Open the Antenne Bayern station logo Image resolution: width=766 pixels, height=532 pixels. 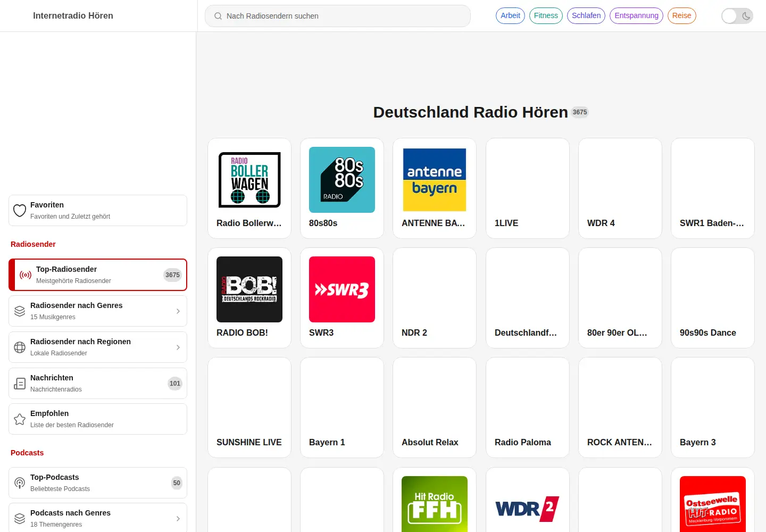[x=435, y=180]
